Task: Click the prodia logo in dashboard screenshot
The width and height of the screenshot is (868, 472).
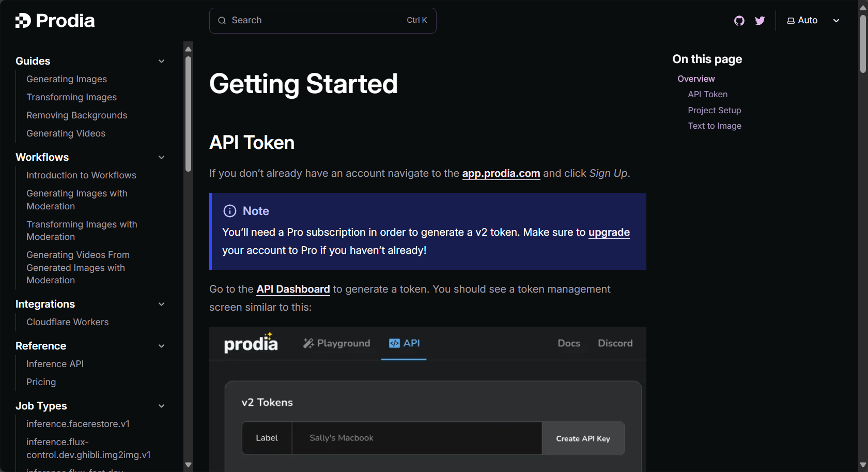Action: tap(251, 343)
